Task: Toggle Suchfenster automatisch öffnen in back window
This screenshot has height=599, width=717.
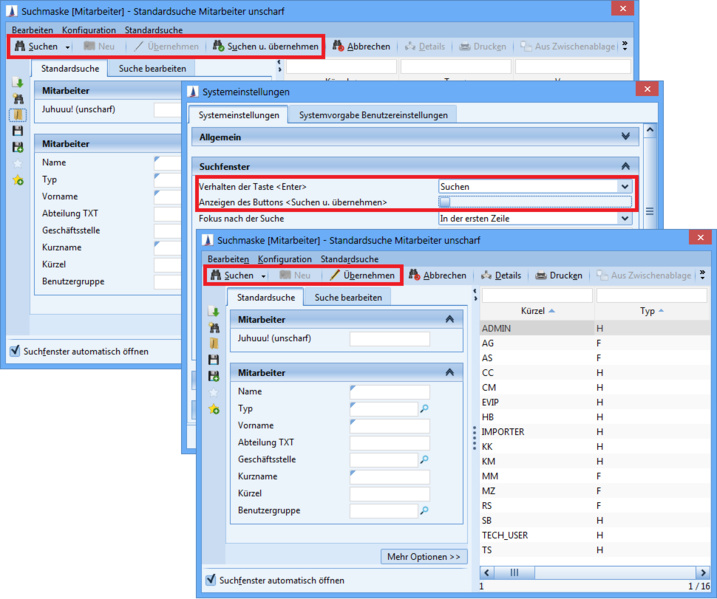Action: (14, 352)
